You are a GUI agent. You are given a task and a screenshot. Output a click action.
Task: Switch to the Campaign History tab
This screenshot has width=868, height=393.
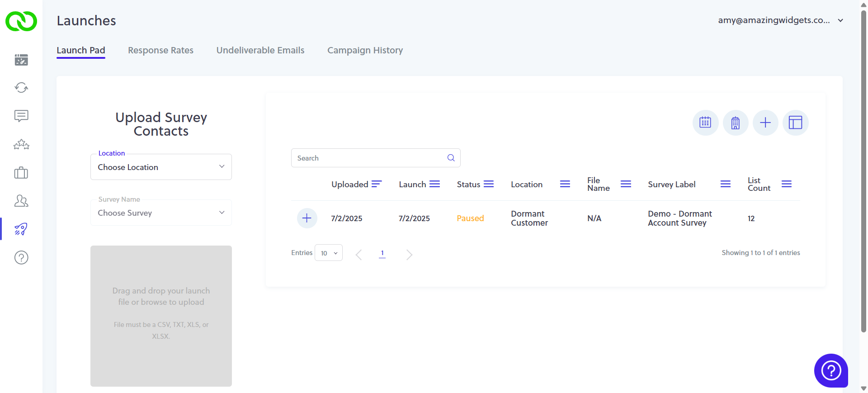pyautogui.click(x=365, y=50)
